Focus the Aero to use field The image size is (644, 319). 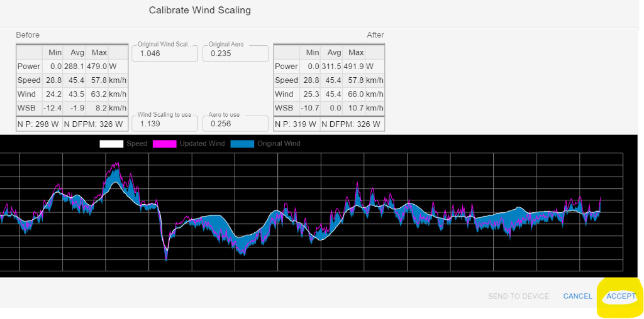click(235, 124)
